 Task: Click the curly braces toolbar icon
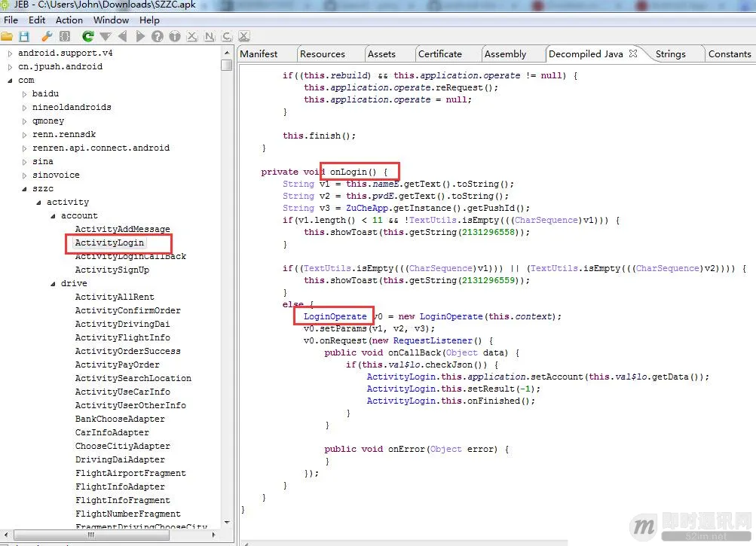point(65,36)
